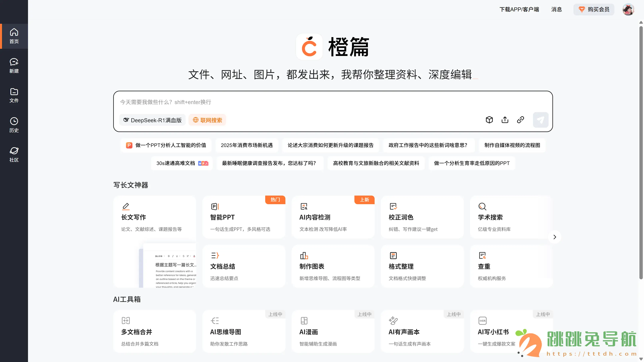Click AI有声画本 icon

(x=393, y=321)
